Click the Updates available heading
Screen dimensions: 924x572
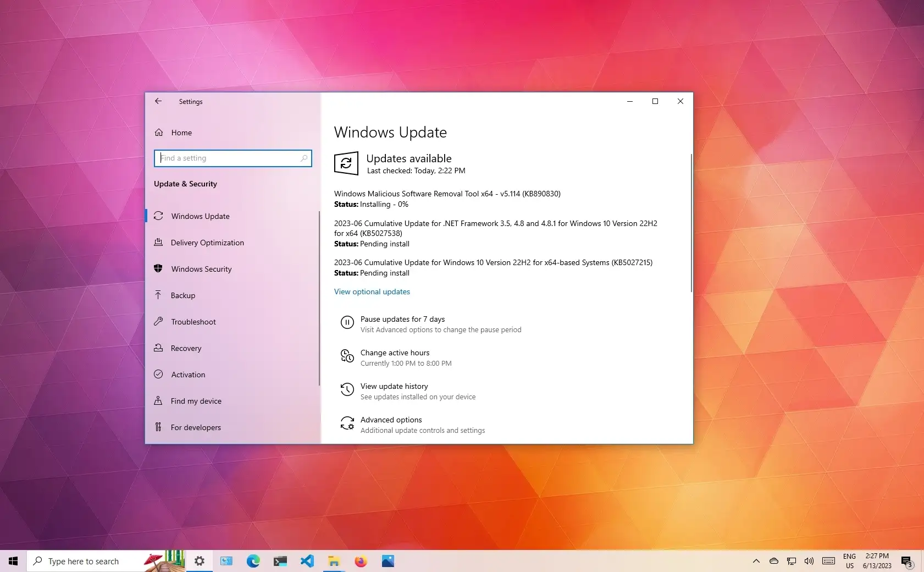coord(409,158)
